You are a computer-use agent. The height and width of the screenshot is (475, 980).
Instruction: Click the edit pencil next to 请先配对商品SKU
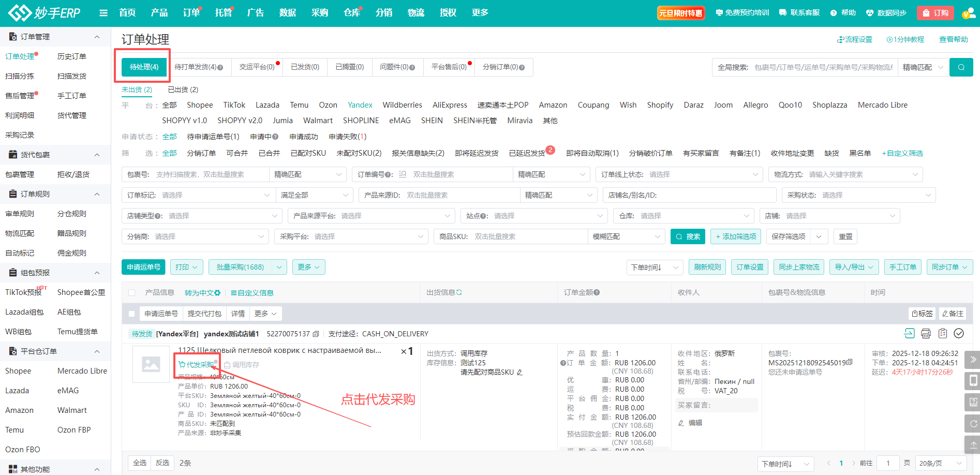[519, 373]
